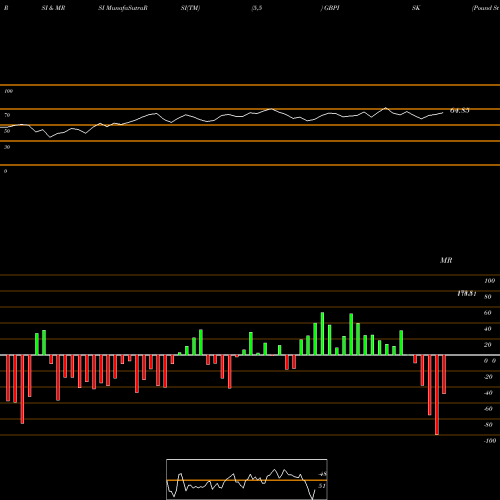Click the 40 label on histogram axis
This screenshot has width=500, height=500.
[488, 329]
